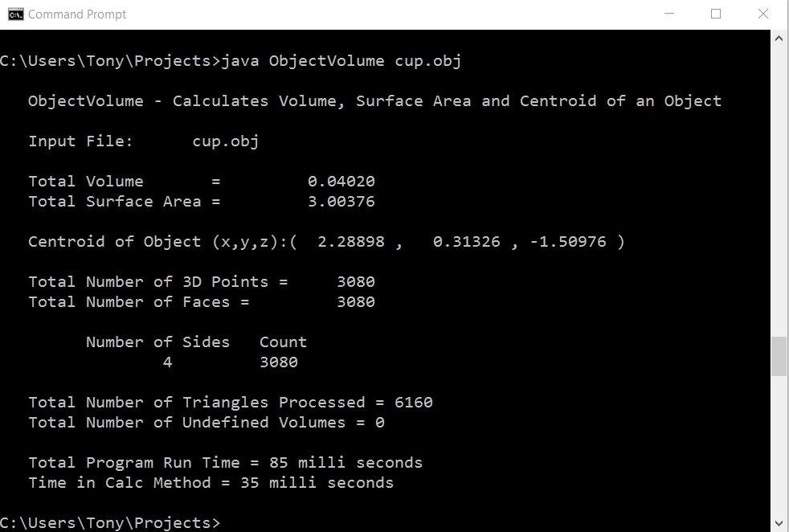Click the centroid y value 0.31326

[467, 242]
